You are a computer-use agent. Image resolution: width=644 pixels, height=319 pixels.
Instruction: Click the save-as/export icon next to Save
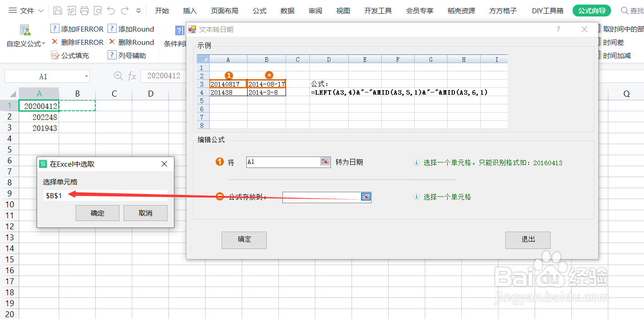71,11
